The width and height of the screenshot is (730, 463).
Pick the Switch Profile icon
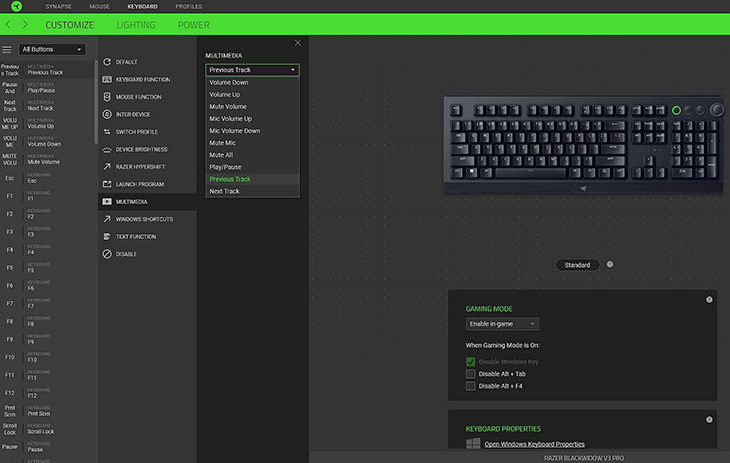point(107,132)
